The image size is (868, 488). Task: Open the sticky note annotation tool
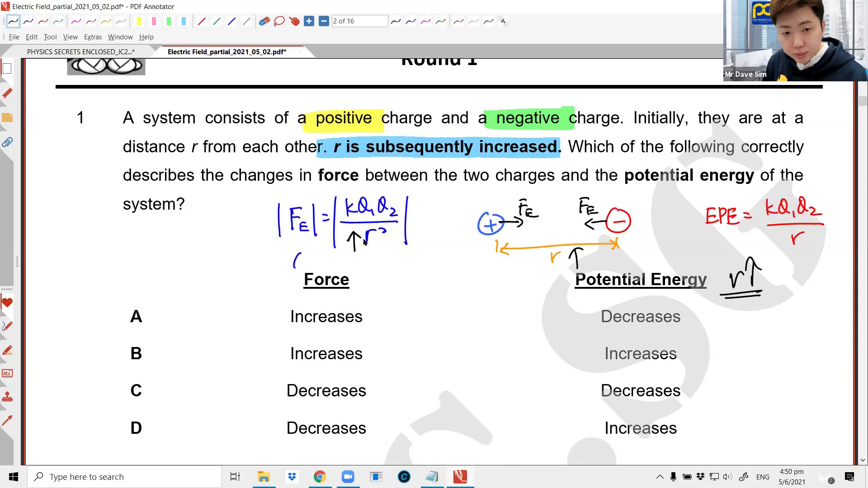(x=7, y=117)
